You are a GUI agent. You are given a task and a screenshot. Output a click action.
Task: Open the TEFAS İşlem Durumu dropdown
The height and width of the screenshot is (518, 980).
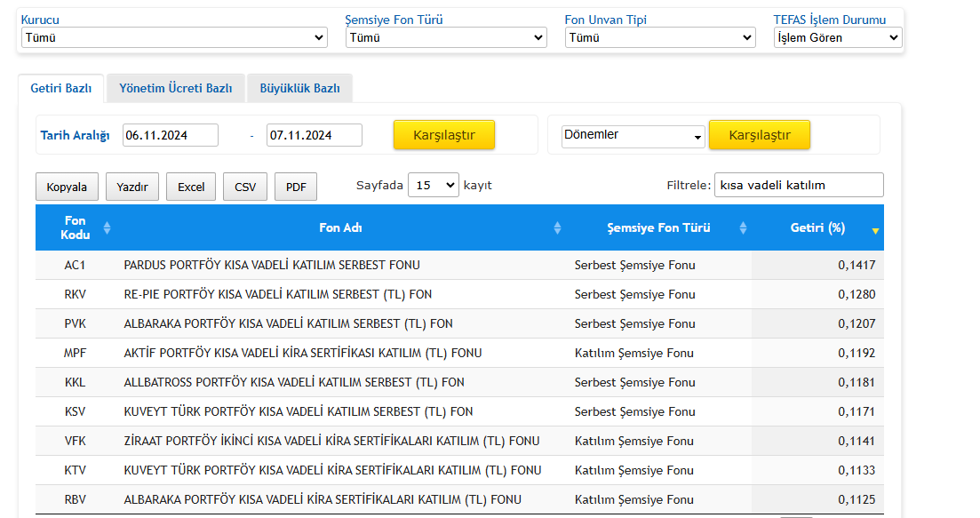click(838, 37)
